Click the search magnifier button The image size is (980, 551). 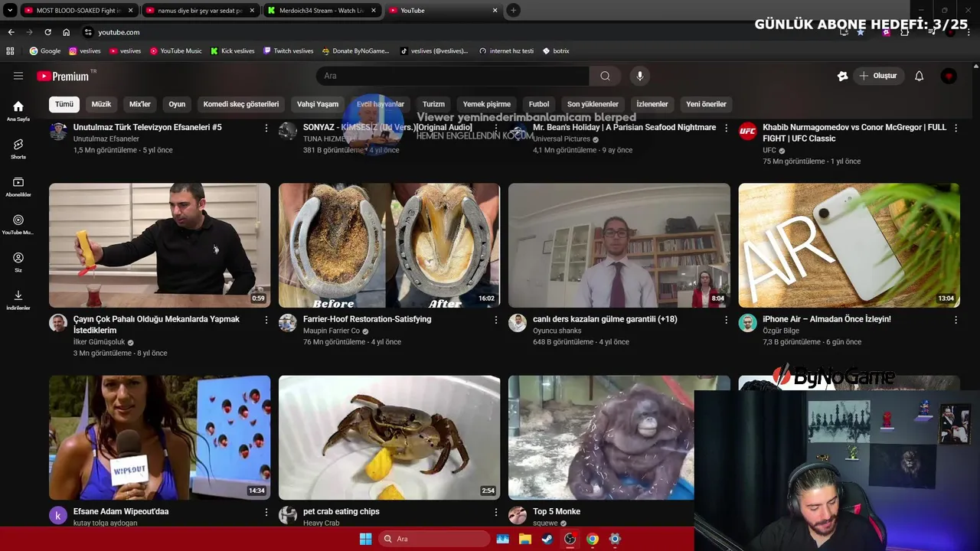click(x=605, y=76)
